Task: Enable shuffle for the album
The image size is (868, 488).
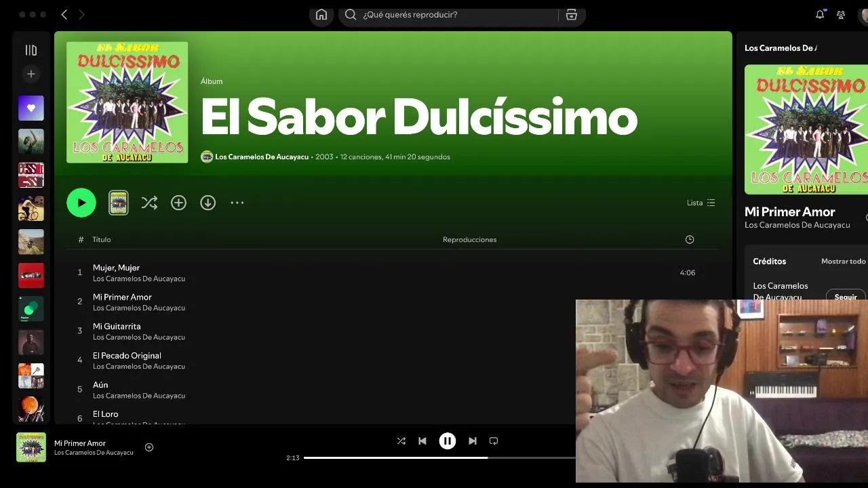Action: (x=149, y=203)
